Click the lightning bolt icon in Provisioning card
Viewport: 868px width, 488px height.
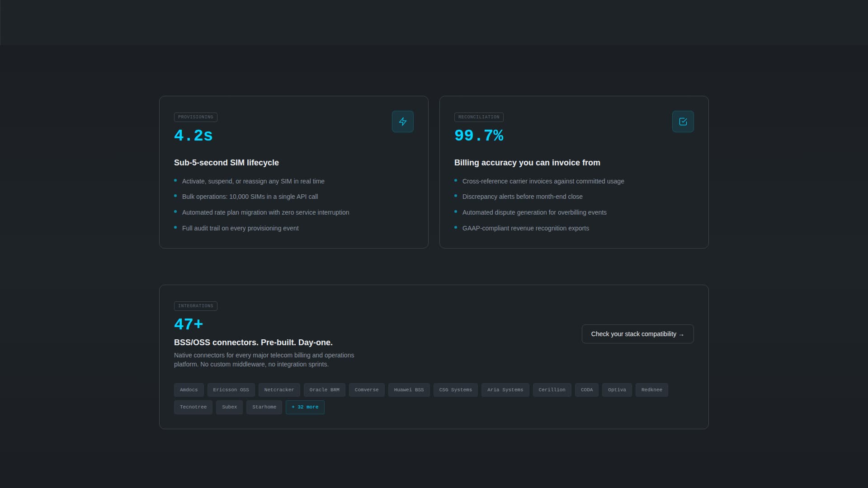coord(402,122)
